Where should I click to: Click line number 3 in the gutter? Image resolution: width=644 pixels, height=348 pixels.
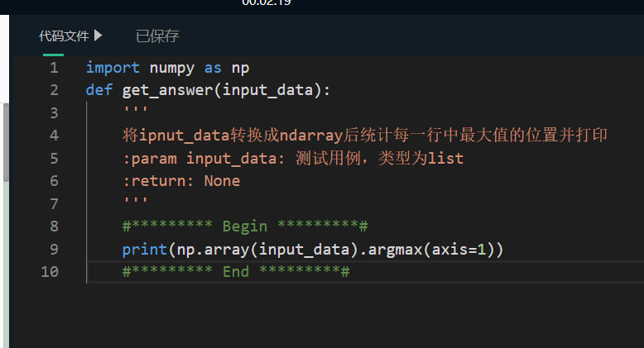click(x=54, y=113)
